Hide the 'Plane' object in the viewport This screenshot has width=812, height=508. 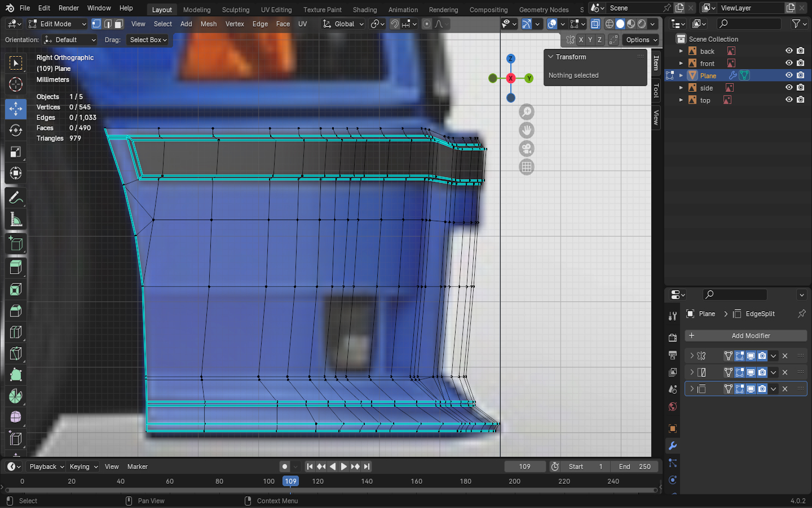click(x=789, y=75)
